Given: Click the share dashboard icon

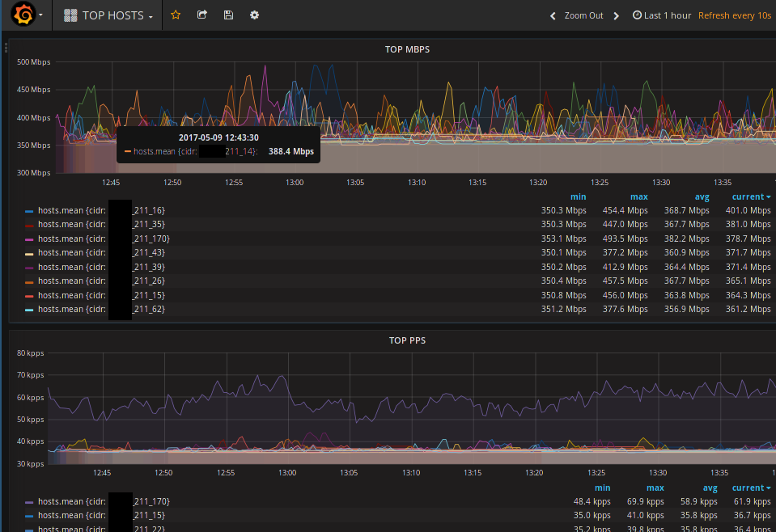Looking at the screenshot, I should (x=202, y=15).
